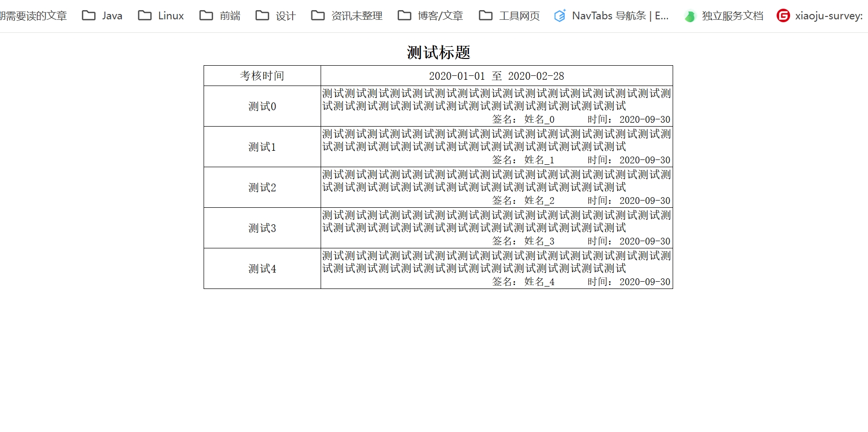Click the 博客/文章 folder icon

pyautogui.click(x=404, y=15)
